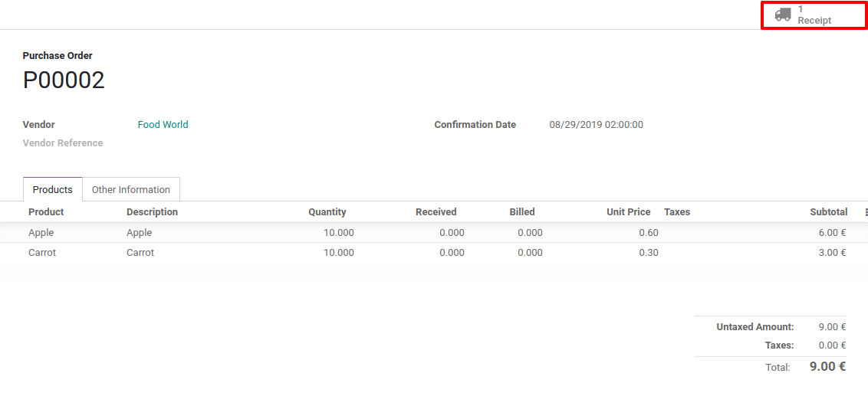Click the Apple received quantity cell
Viewport: 868px width, 393px height.
coord(452,233)
